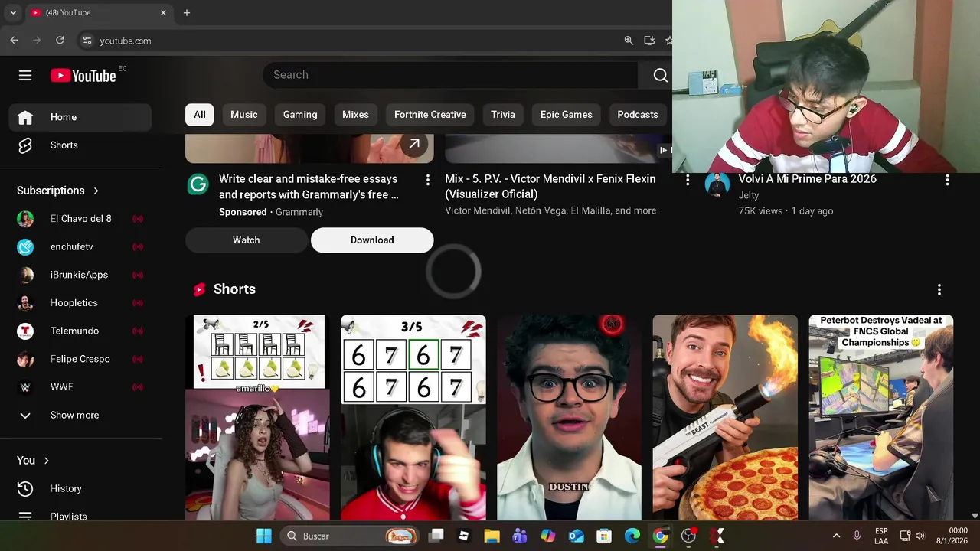The height and width of the screenshot is (551, 980).
Task: Click the Download button on Grammarly ad
Action: pyautogui.click(x=372, y=240)
